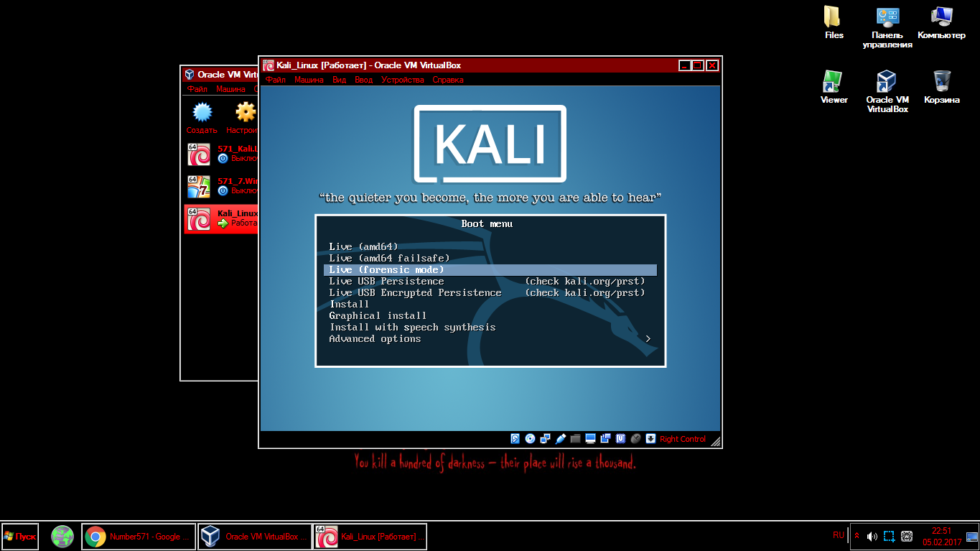The width and height of the screenshot is (980, 551).
Task: Click the 'Right Control' host key label
Action: (x=682, y=439)
